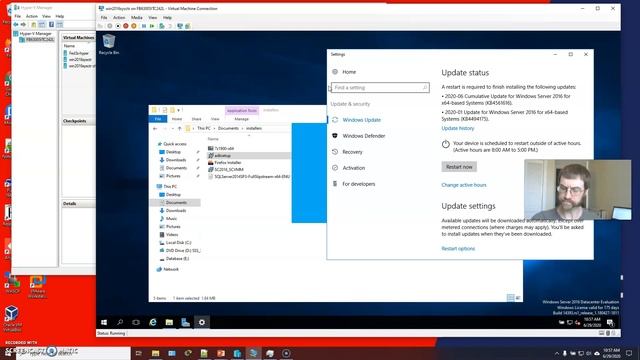Open the Change active hours link
This screenshot has height=360, width=640.
pyautogui.click(x=464, y=185)
